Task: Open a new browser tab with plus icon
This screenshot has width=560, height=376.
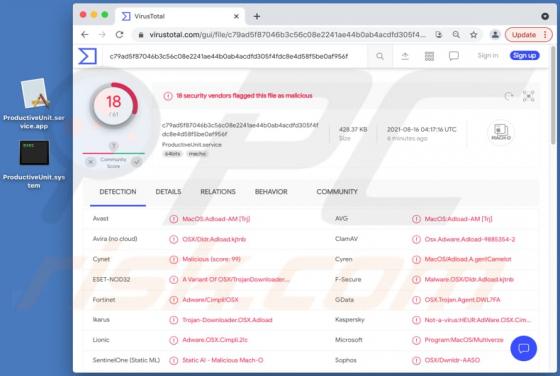Action: tap(257, 16)
